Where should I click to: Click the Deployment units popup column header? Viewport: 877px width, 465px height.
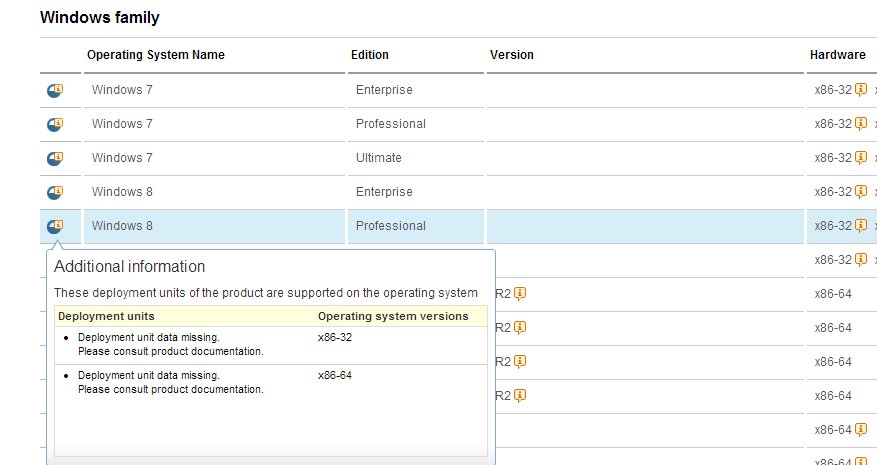click(106, 316)
